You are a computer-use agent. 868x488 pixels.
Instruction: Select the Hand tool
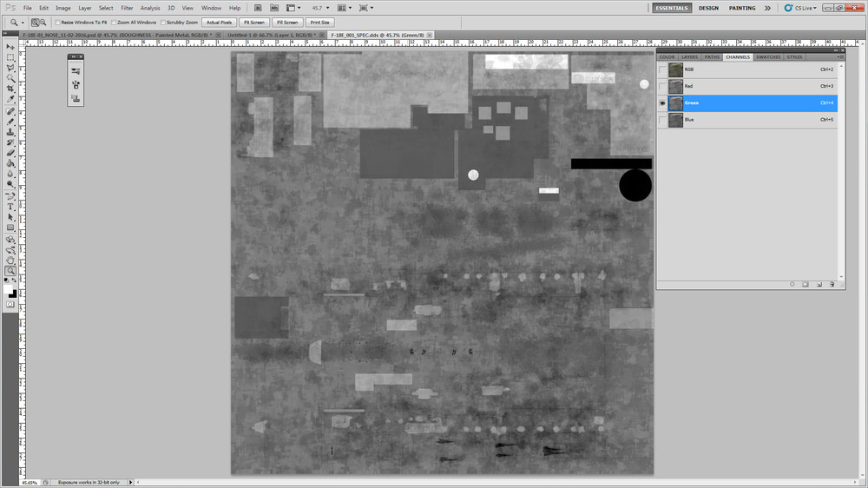(10, 260)
